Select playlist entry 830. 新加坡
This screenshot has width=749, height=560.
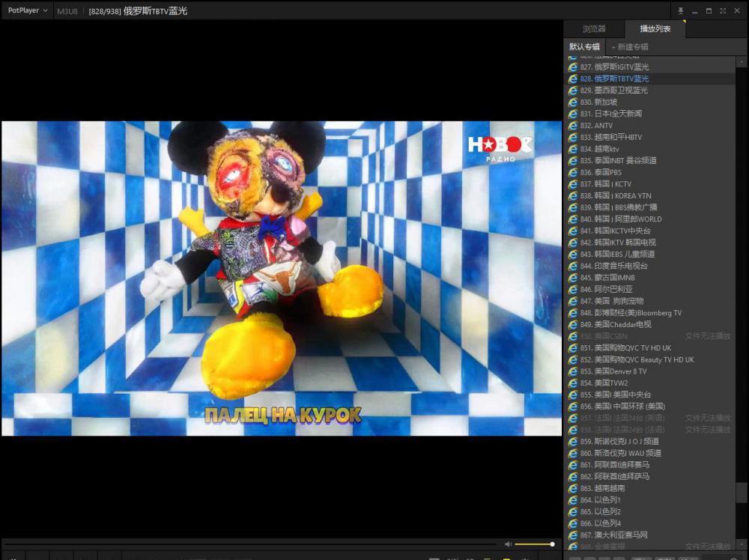click(x=650, y=102)
